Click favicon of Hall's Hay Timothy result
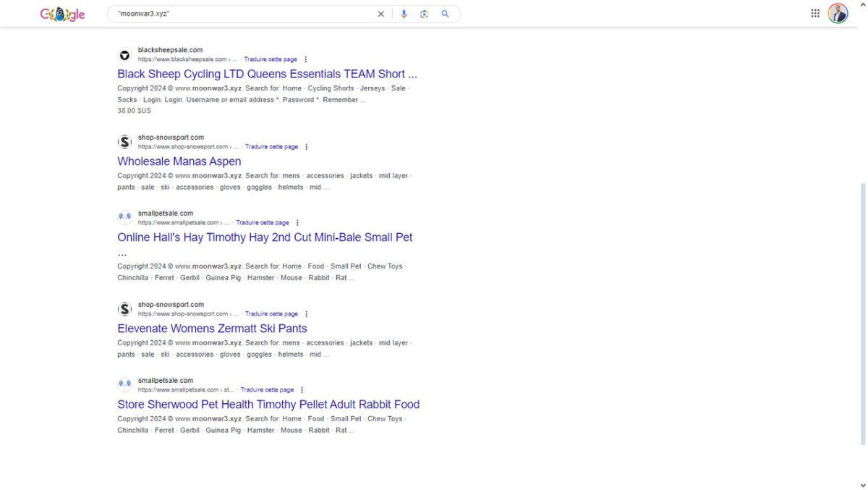Image resolution: width=868 pixels, height=490 pixels. click(124, 218)
